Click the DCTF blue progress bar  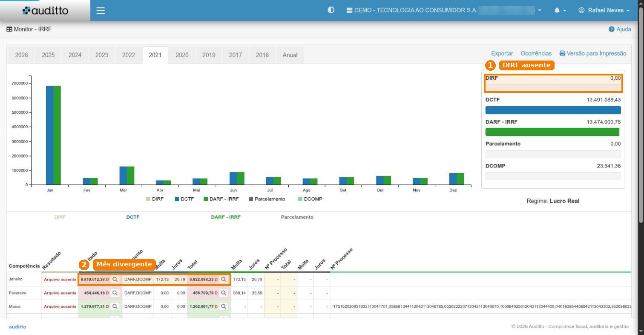553,110
